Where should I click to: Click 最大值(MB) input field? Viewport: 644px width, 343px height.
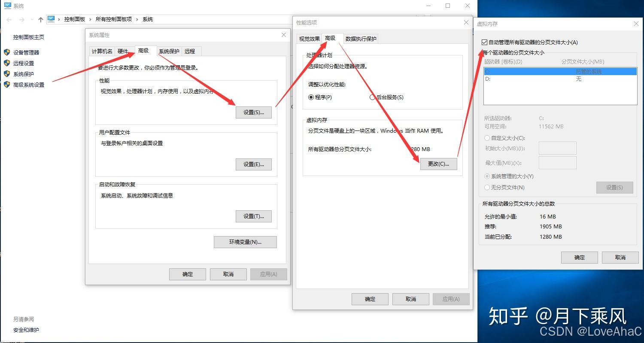tap(557, 163)
